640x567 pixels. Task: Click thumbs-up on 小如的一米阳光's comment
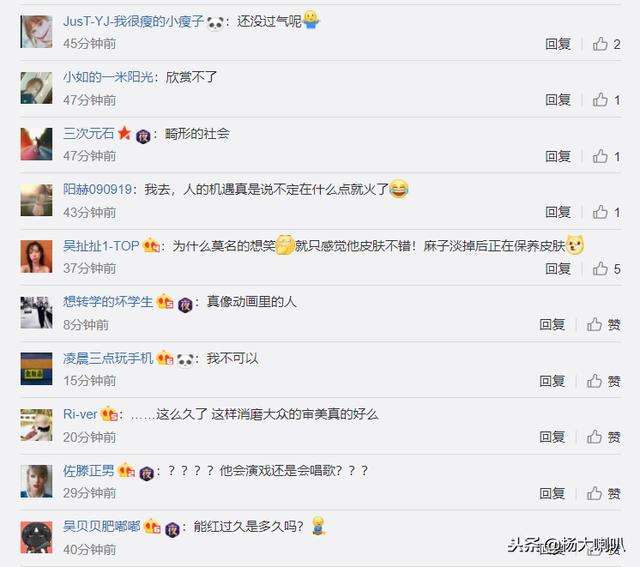(606, 100)
